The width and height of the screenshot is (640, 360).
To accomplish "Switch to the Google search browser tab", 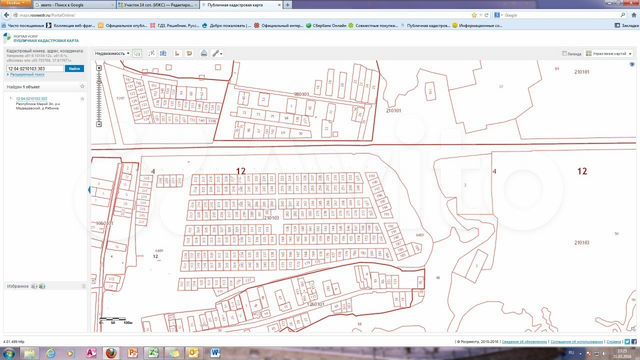I will point(73,4).
